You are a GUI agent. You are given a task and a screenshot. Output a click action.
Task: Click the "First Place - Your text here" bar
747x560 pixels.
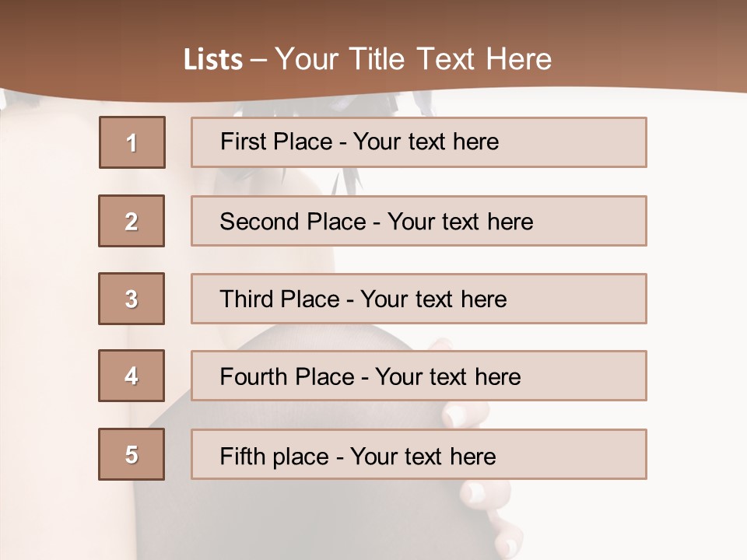(419, 142)
